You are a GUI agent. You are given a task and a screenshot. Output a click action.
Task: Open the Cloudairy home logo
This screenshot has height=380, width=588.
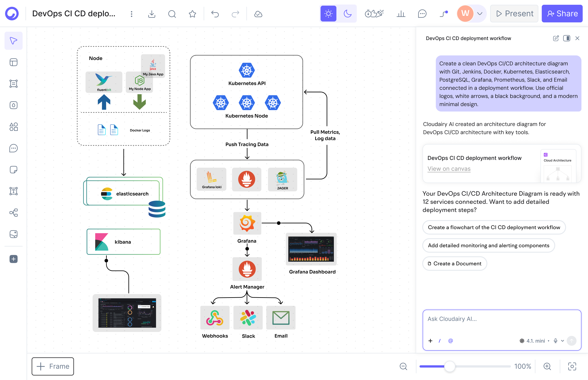12,14
